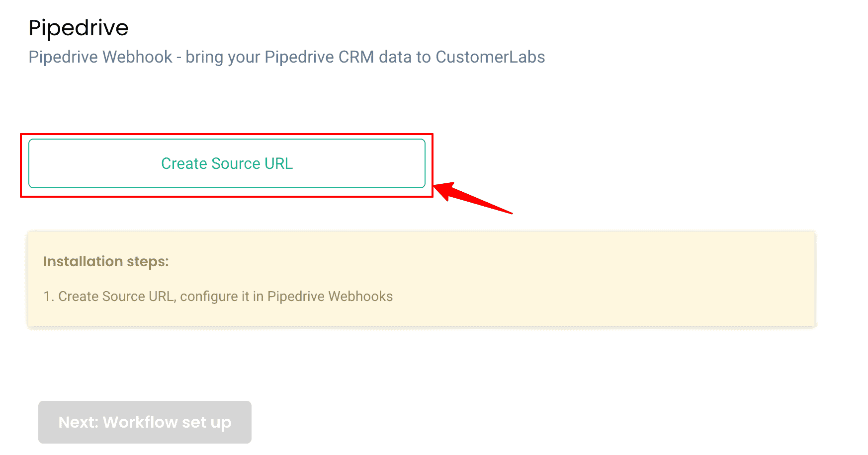Click the border of the Create Source URL button
868x455 pixels.
coord(226,141)
